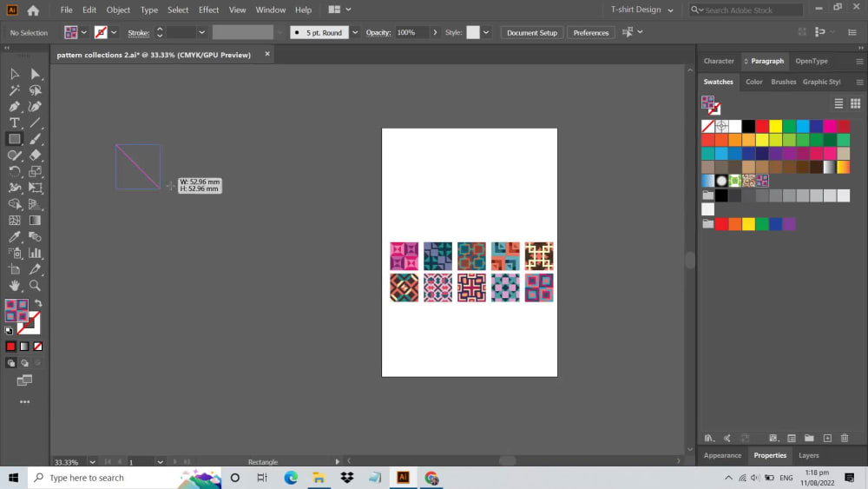The width and height of the screenshot is (868, 489).
Task: Open brush definition 5 pt. Round dropdown
Action: click(355, 33)
